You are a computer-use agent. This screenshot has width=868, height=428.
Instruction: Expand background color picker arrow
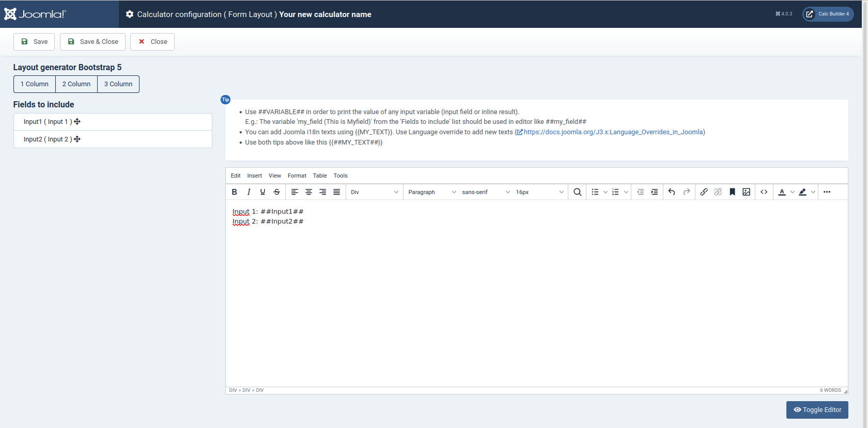point(813,192)
